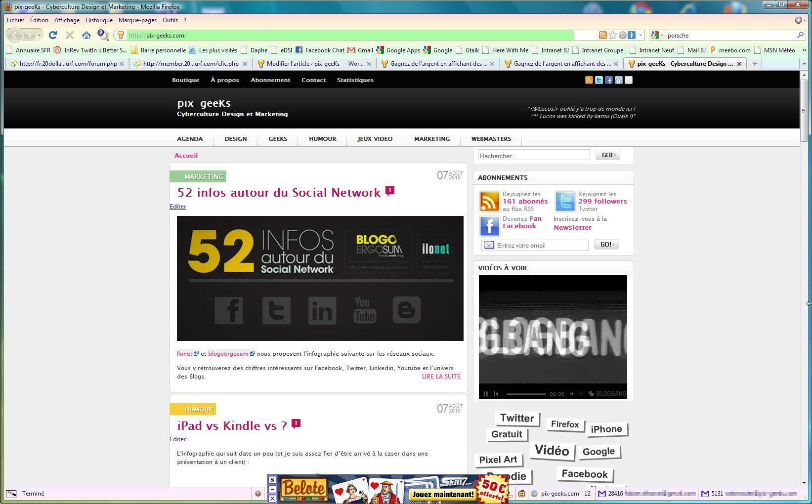
Task: Click the video progress bar
Action: tap(526, 394)
